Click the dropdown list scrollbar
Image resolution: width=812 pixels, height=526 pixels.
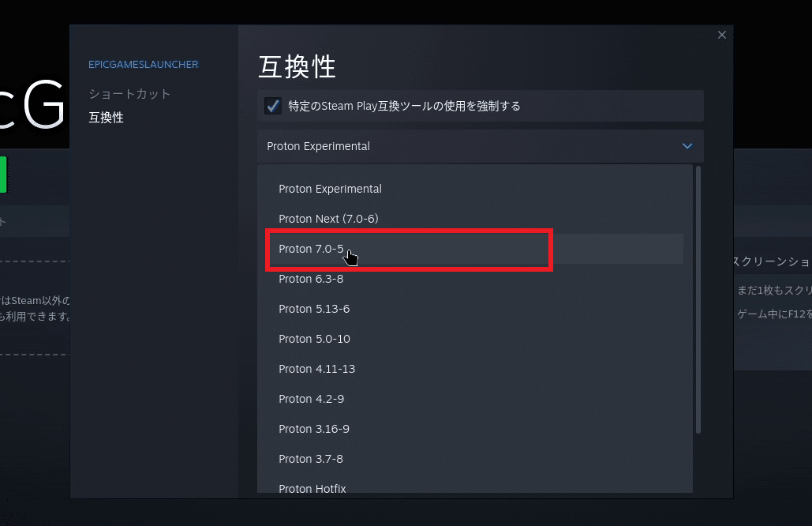click(x=698, y=299)
